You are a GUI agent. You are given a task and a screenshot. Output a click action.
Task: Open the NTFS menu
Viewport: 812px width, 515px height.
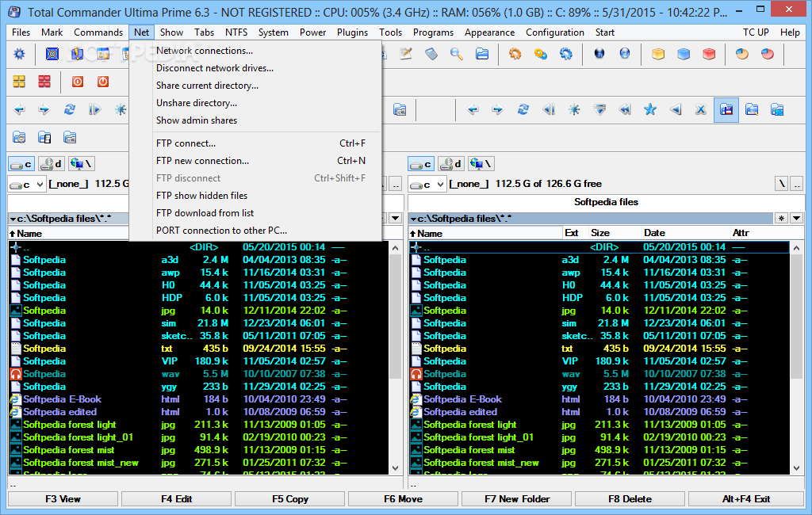(x=236, y=32)
